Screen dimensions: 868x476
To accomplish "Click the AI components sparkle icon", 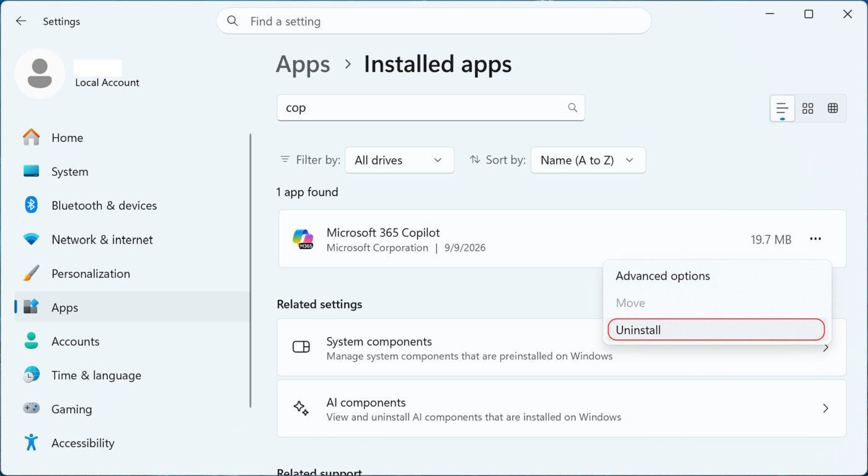I will (x=301, y=408).
